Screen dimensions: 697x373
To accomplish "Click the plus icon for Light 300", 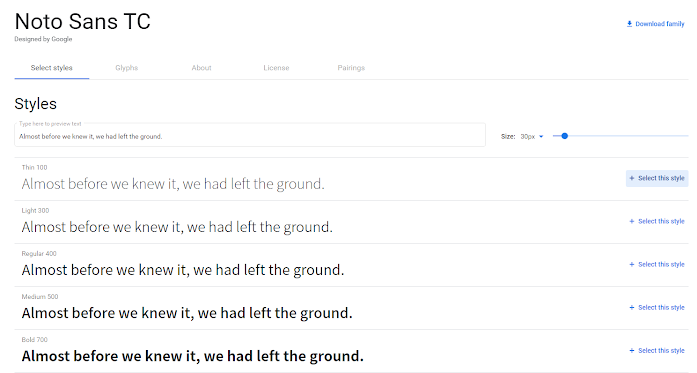I will 632,221.
